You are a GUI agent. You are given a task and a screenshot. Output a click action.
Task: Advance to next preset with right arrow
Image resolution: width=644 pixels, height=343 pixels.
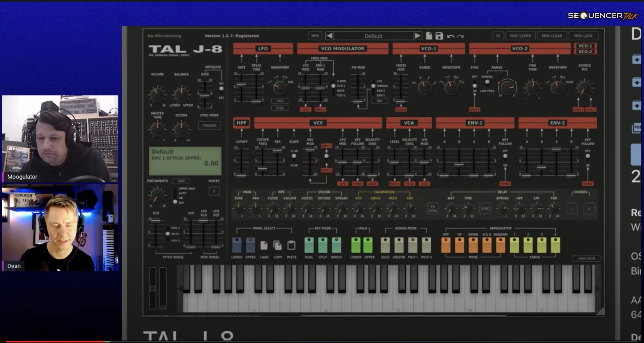[x=417, y=36]
